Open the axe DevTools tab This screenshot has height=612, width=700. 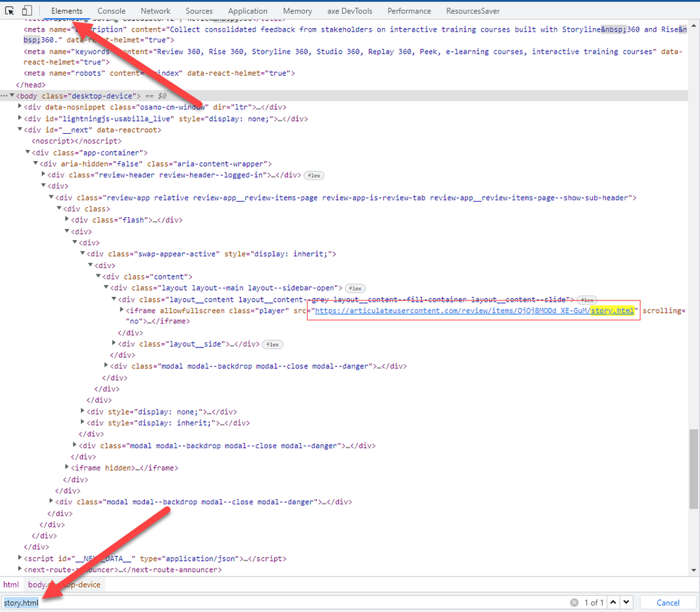[350, 11]
